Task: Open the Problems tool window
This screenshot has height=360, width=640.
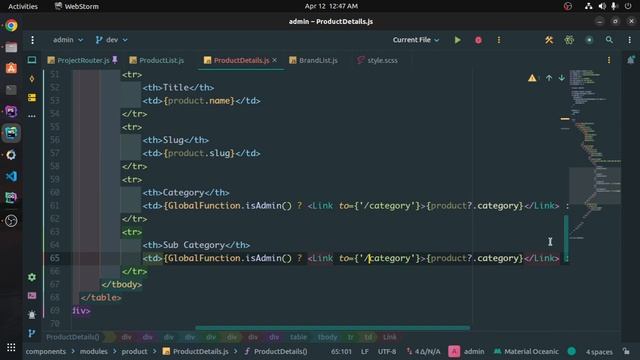Action: tap(32, 315)
